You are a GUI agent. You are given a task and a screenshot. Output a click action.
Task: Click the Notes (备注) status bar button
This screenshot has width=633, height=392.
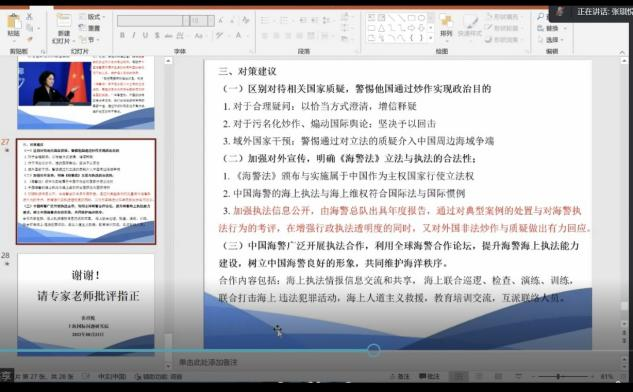(400, 376)
